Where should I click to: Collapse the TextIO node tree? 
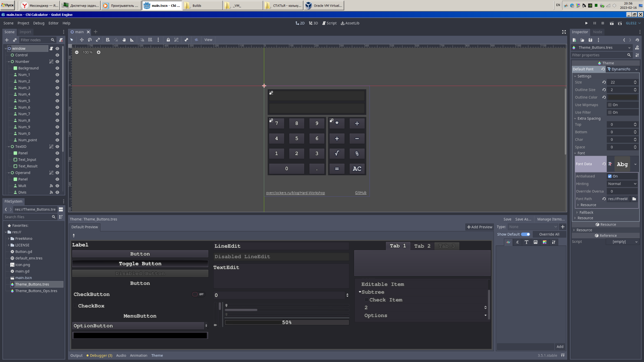(x=9, y=147)
